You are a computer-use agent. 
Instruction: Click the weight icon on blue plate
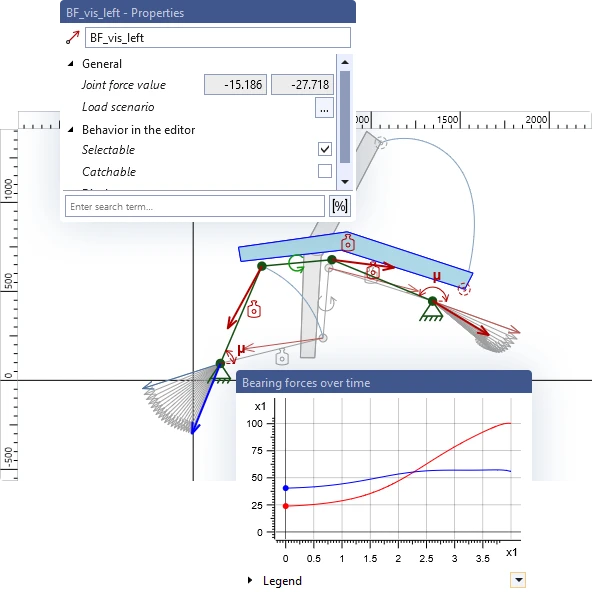348,243
